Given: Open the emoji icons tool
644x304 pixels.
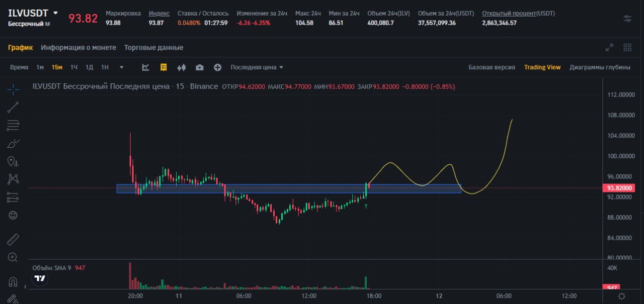Looking at the screenshot, I should point(13,215).
